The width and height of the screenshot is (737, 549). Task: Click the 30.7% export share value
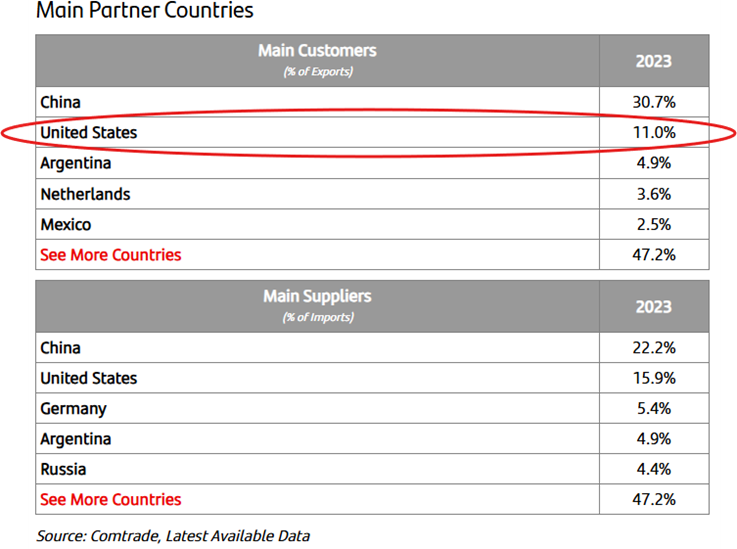pos(653,102)
